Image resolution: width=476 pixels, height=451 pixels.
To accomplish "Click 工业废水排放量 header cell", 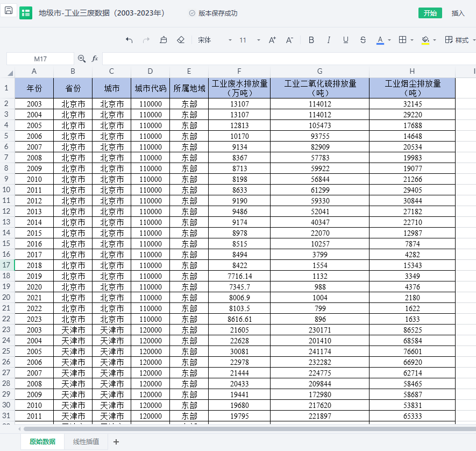I will (x=239, y=88).
